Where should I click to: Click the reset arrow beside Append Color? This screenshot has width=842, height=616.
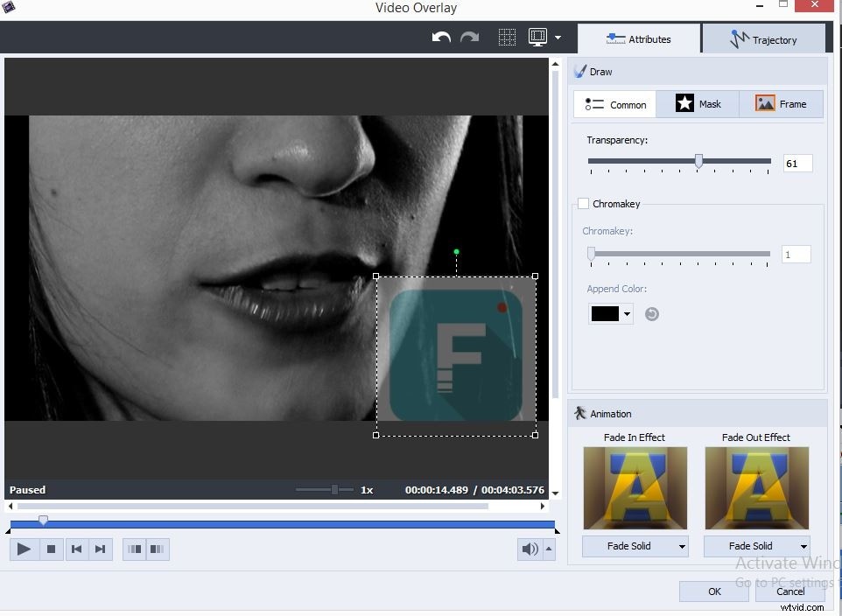pyautogui.click(x=651, y=313)
